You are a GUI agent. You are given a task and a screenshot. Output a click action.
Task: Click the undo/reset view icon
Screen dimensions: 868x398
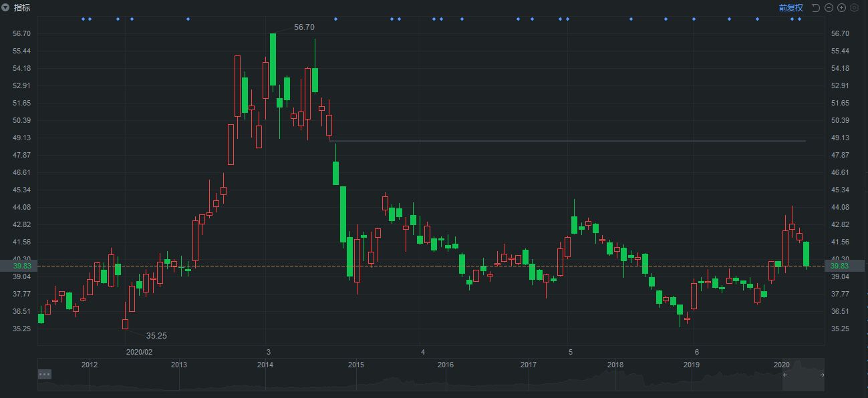pyautogui.click(x=816, y=8)
